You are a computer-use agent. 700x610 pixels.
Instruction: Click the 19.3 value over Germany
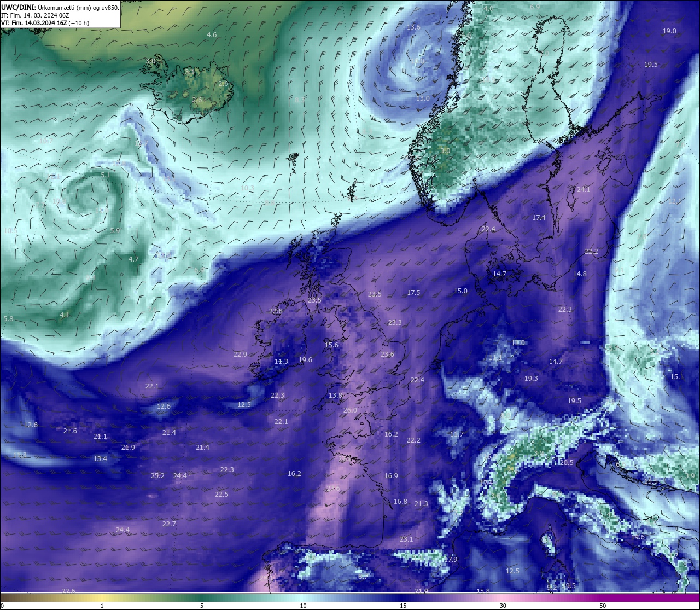(x=531, y=378)
